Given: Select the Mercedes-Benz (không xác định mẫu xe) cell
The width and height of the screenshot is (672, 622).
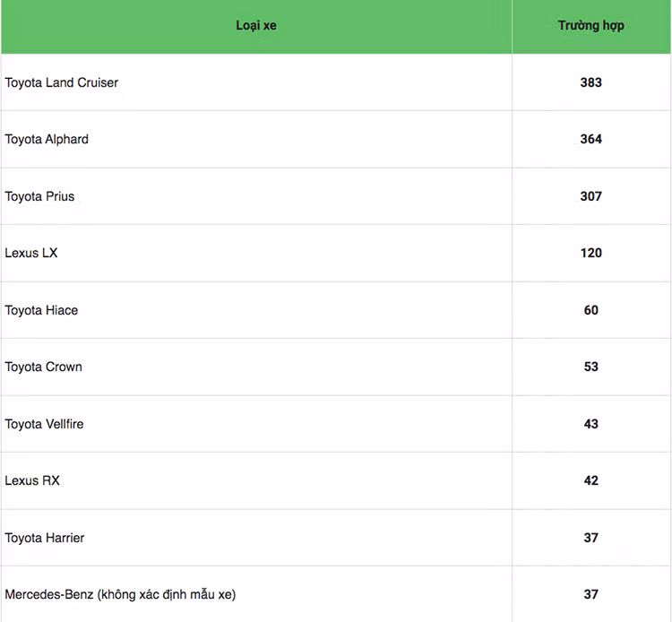Looking at the screenshot, I should pos(120,594).
